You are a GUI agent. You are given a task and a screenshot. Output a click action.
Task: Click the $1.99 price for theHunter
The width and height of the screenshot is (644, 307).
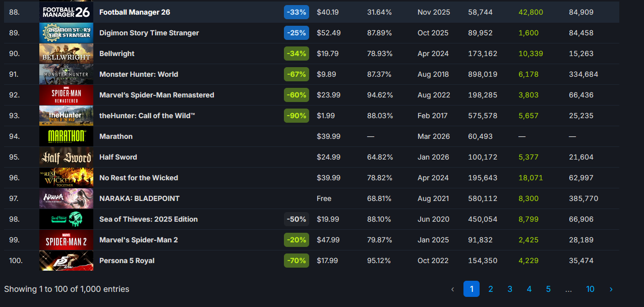click(x=326, y=116)
